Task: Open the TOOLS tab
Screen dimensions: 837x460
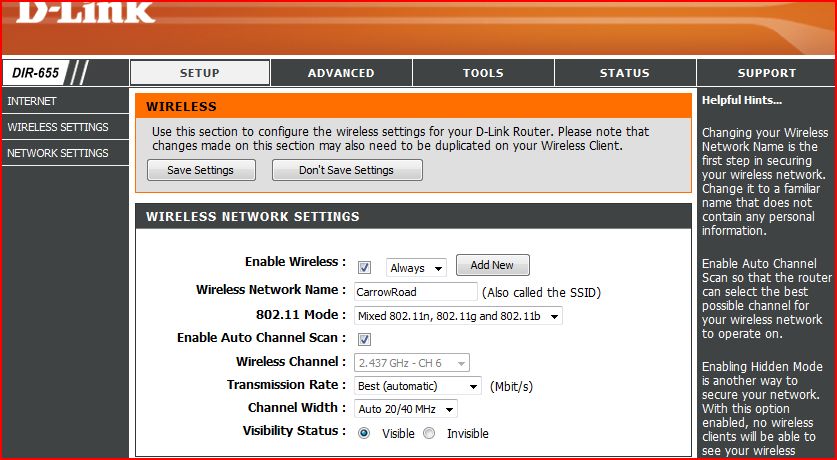Action: click(x=483, y=73)
